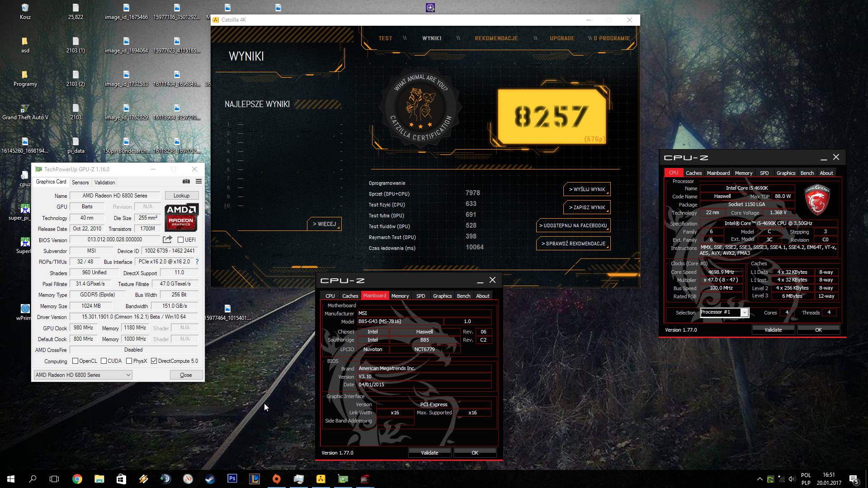The width and height of the screenshot is (868, 488).
Task: Open the Kosz recycle bin desktop icon
Action: (x=25, y=12)
